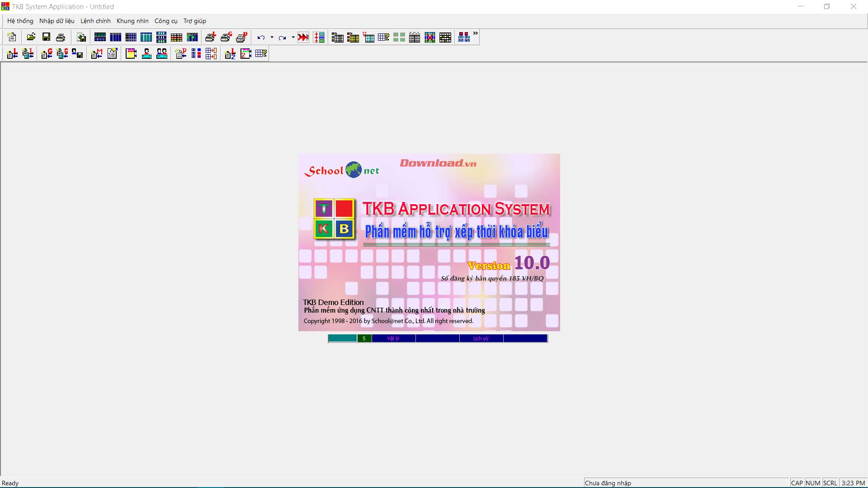Click the undo arrow button
The image size is (868, 488).
tap(261, 38)
